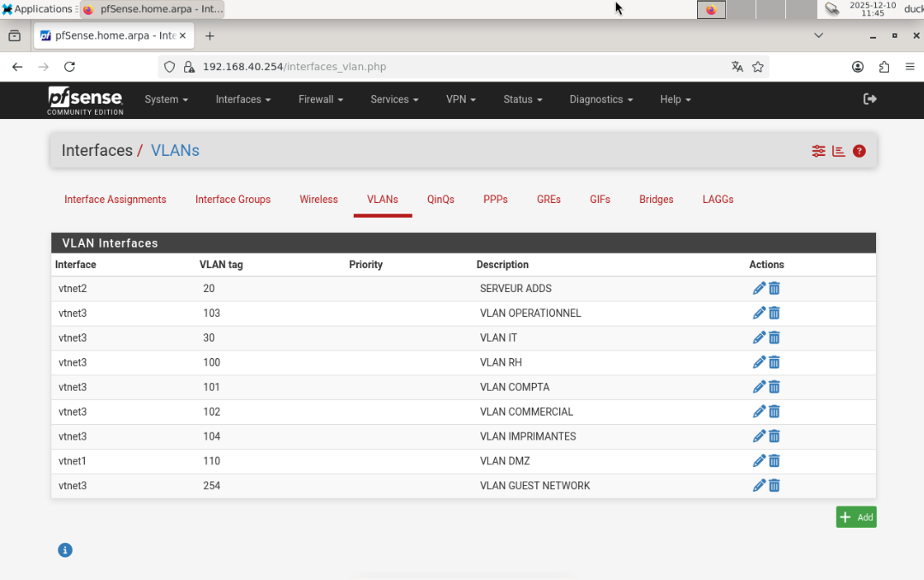Open the status monitoring graph icon
924x580 pixels.
pos(838,150)
